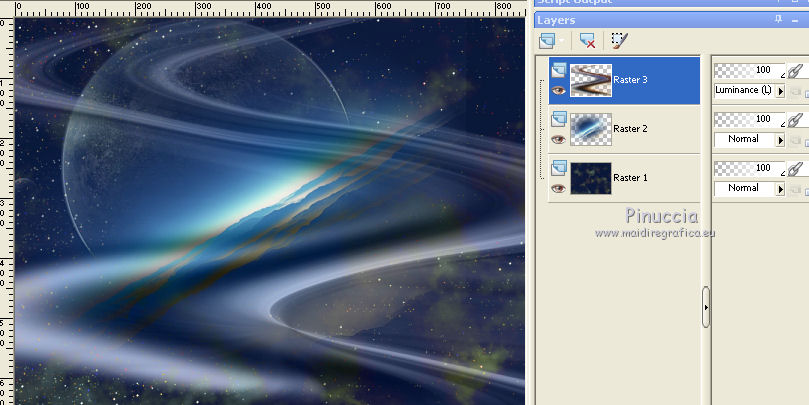Click the New Raster Layer icon
Viewport: 809px width, 405px height.
tap(547, 41)
